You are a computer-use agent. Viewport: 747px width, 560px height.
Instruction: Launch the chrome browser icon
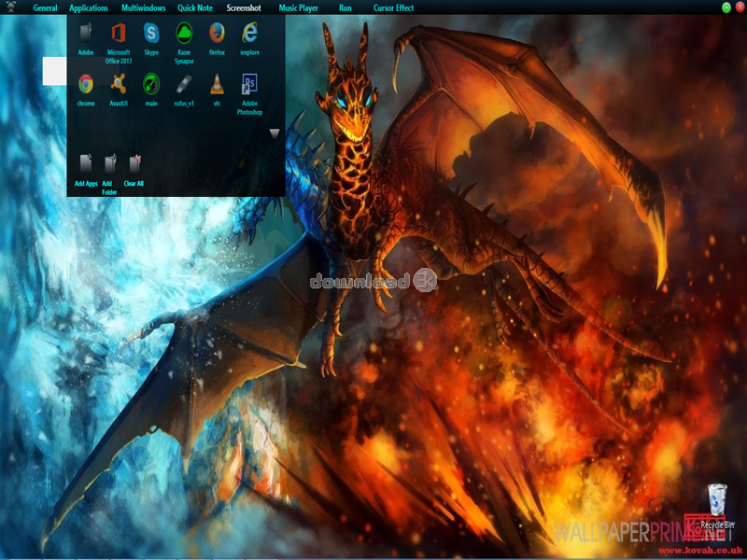[86, 84]
